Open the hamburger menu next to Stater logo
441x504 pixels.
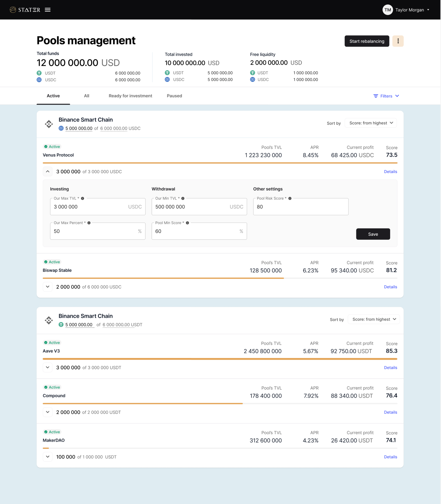[x=48, y=10]
